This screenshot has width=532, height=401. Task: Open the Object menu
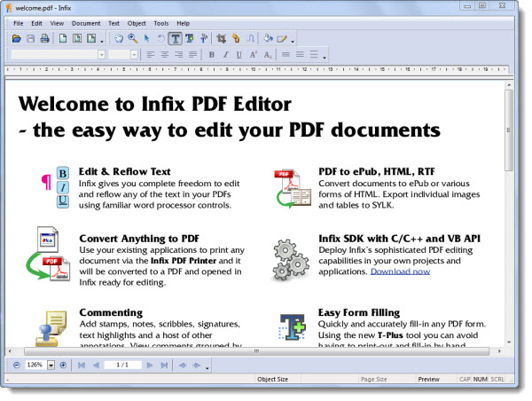tap(137, 23)
